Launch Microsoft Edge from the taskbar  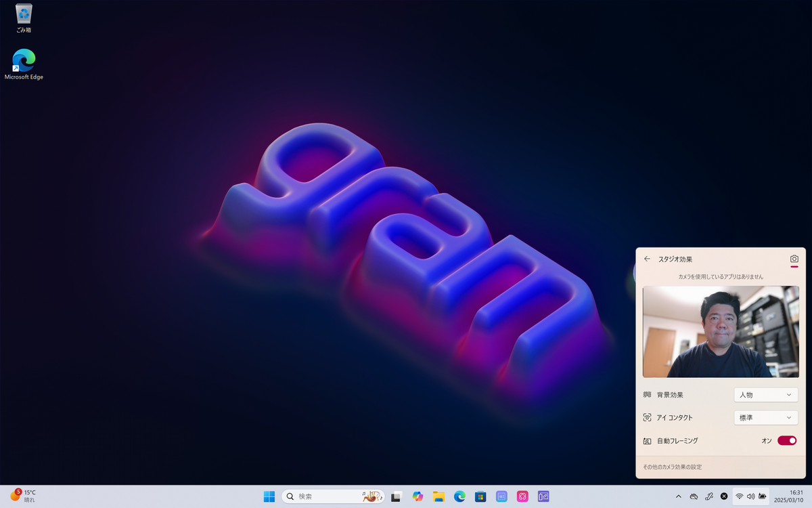coord(459,496)
